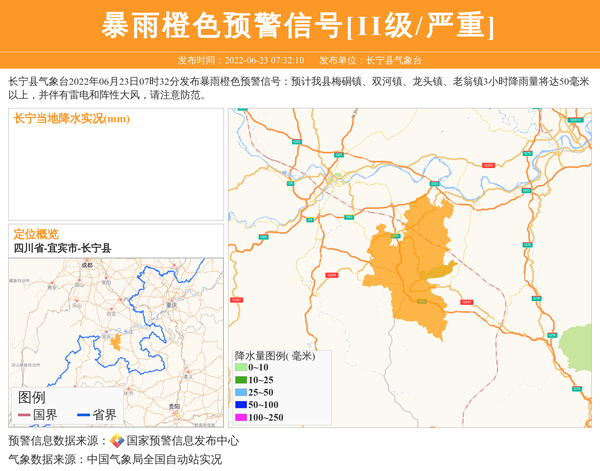Click the 长宁当地降水实况(mm) panel heading
The width and height of the screenshot is (600, 471).
pos(71,119)
